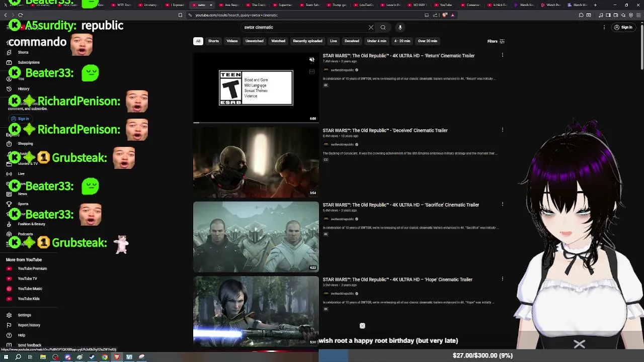Select the 'Under 4 min' filter chip
Viewport: 644px width, 362px height.
point(377,41)
